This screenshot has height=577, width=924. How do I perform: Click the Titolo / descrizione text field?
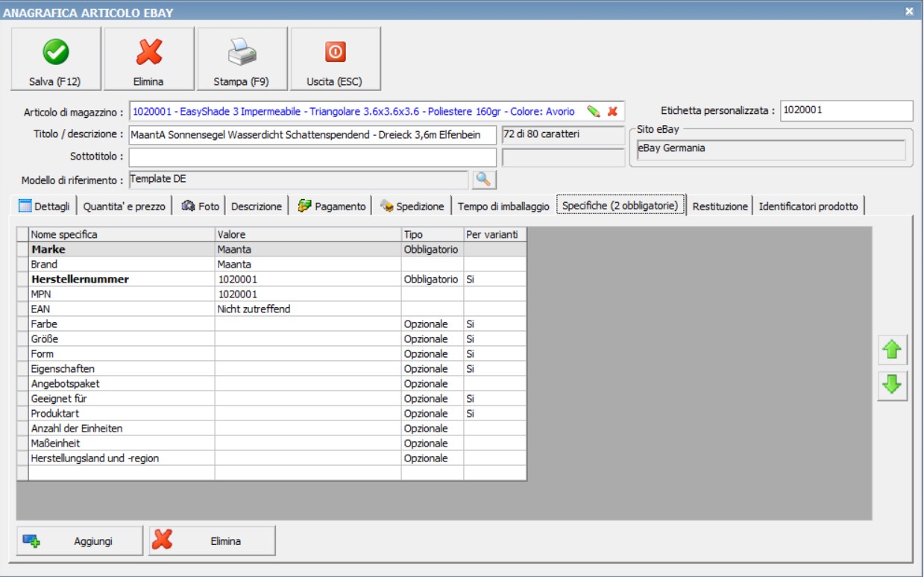[312, 135]
